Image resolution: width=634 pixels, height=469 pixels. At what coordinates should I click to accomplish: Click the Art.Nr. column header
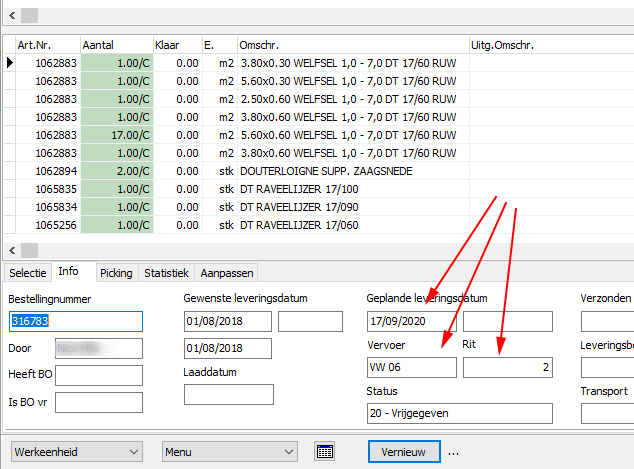[x=48, y=45]
